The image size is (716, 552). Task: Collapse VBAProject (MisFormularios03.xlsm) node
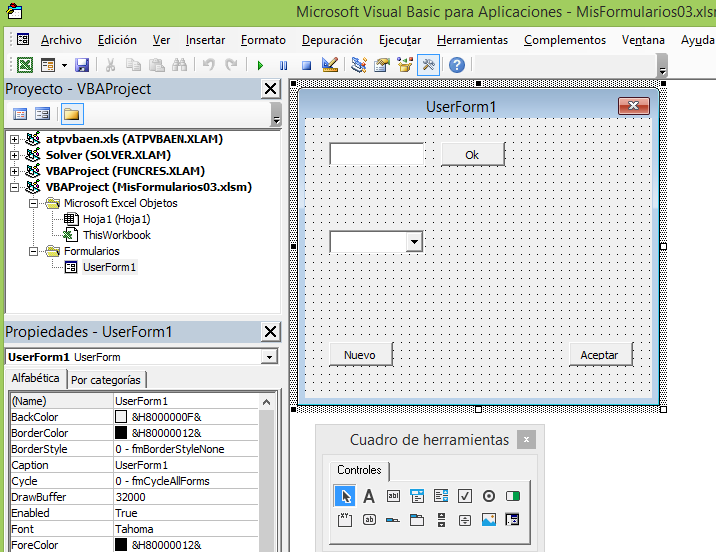15,187
